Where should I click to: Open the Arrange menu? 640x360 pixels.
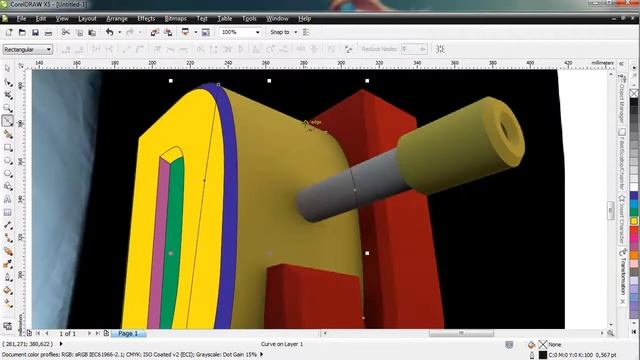click(117, 19)
